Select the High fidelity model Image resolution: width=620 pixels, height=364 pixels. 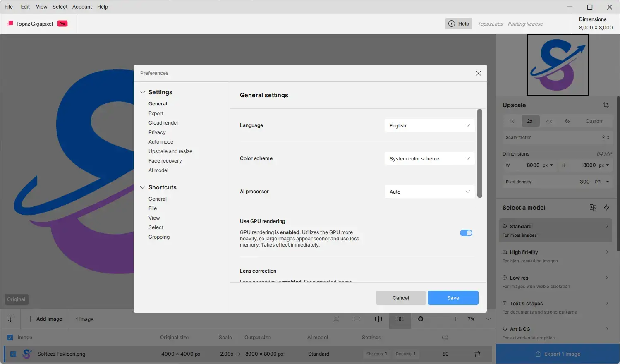[556, 256]
